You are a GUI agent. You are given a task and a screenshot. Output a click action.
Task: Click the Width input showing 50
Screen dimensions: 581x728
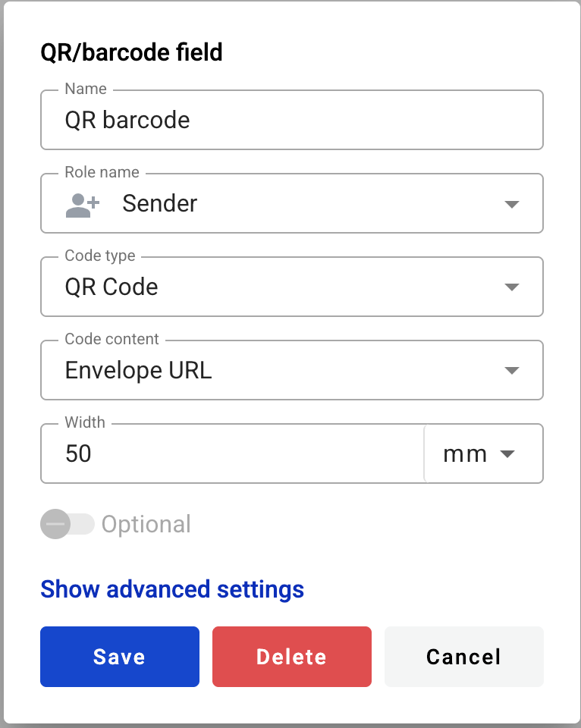pyautogui.click(x=228, y=453)
